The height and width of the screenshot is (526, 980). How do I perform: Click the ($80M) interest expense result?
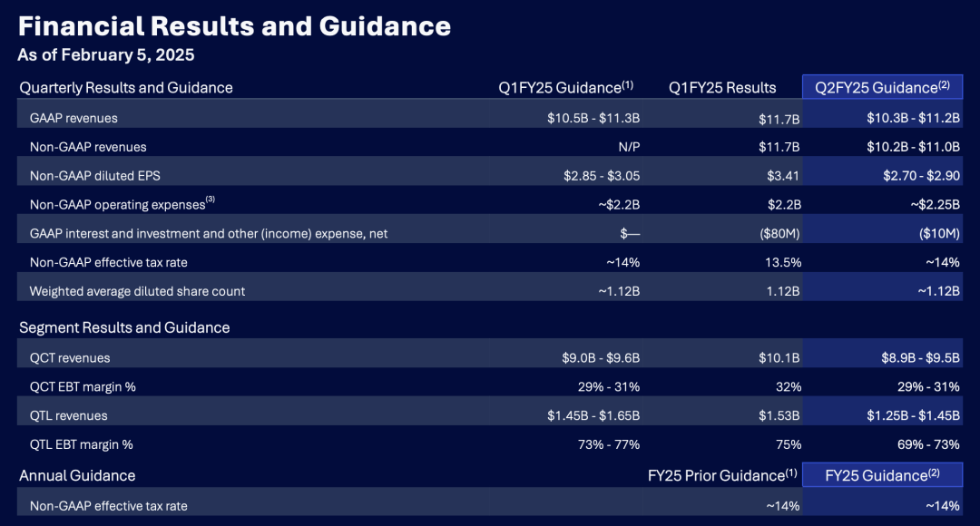click(778, 234)
